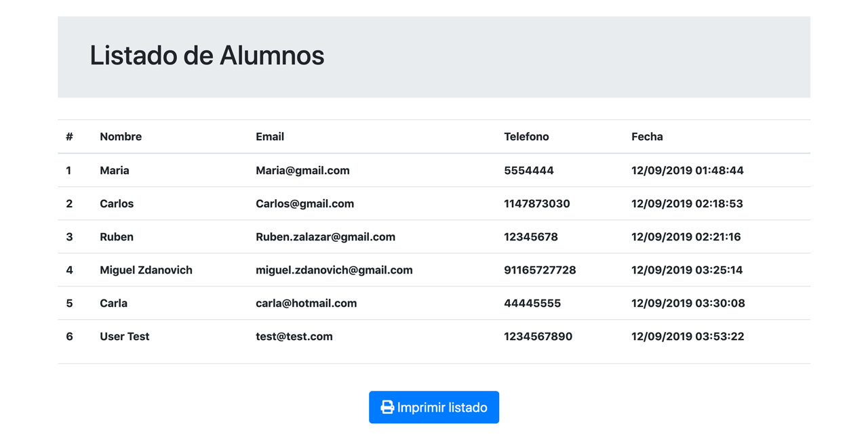Select the Telefono column header
The width and height of the screenshot is (868, 443).
[526, 137]
